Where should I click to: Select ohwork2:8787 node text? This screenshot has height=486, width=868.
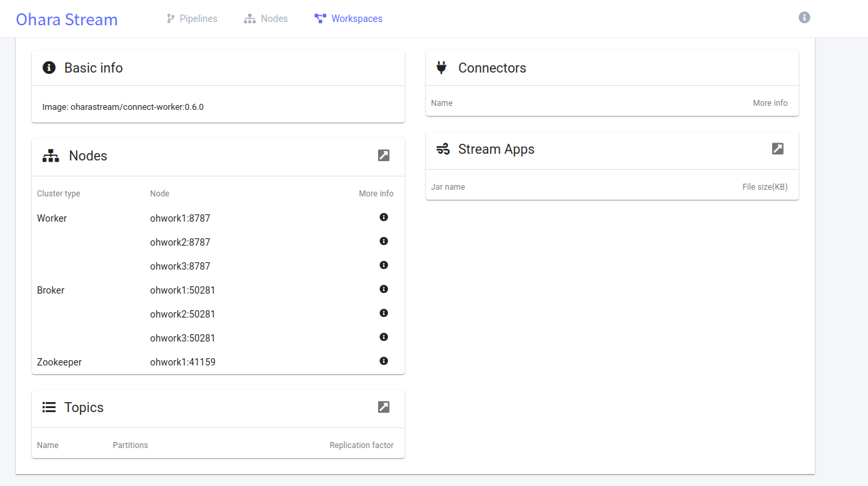pos(180,242)
